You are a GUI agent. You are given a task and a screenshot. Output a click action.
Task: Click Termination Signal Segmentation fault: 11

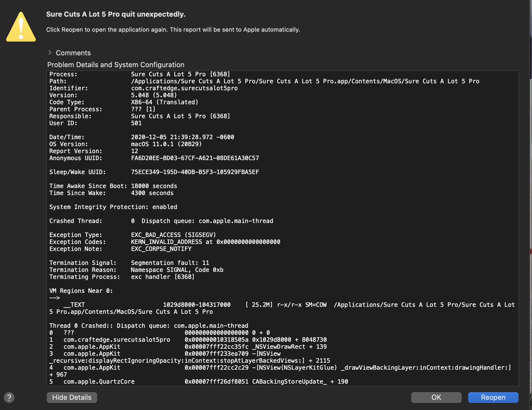pyautogui.click(x=129, y=263)
